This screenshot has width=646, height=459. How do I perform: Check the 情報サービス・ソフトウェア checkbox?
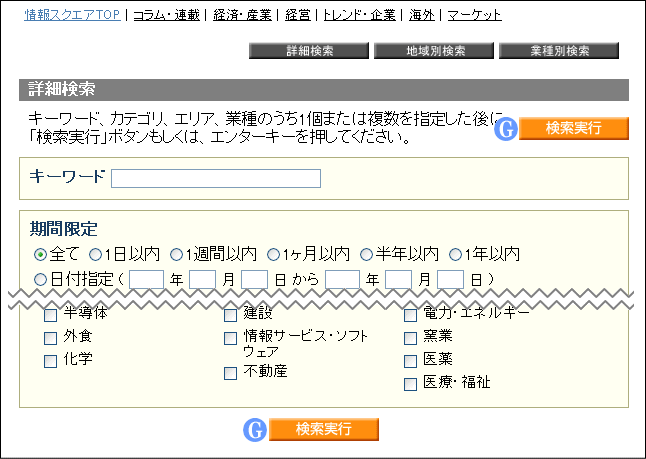point(230,338)
